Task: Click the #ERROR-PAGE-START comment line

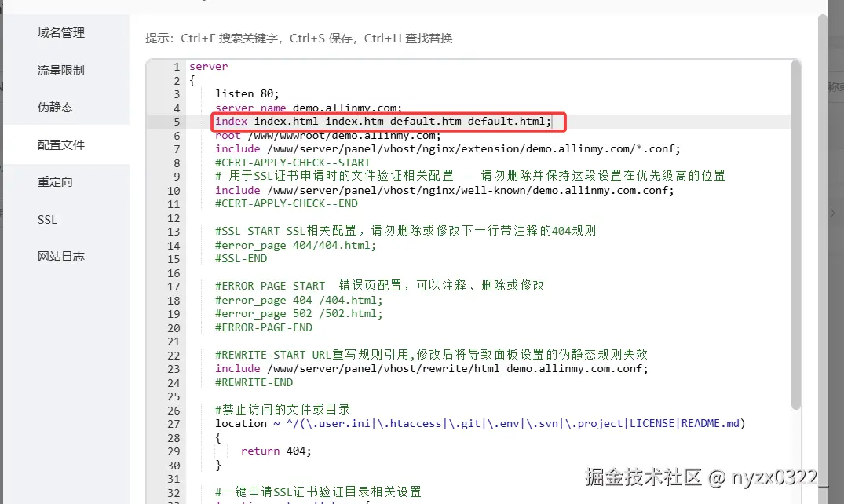Action: pyautogui.click(x=379, y=286)
